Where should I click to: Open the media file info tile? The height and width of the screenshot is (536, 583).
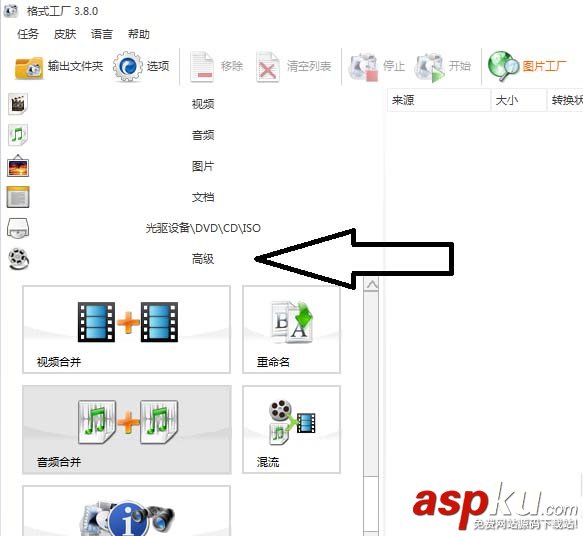[x=126, y=510]
